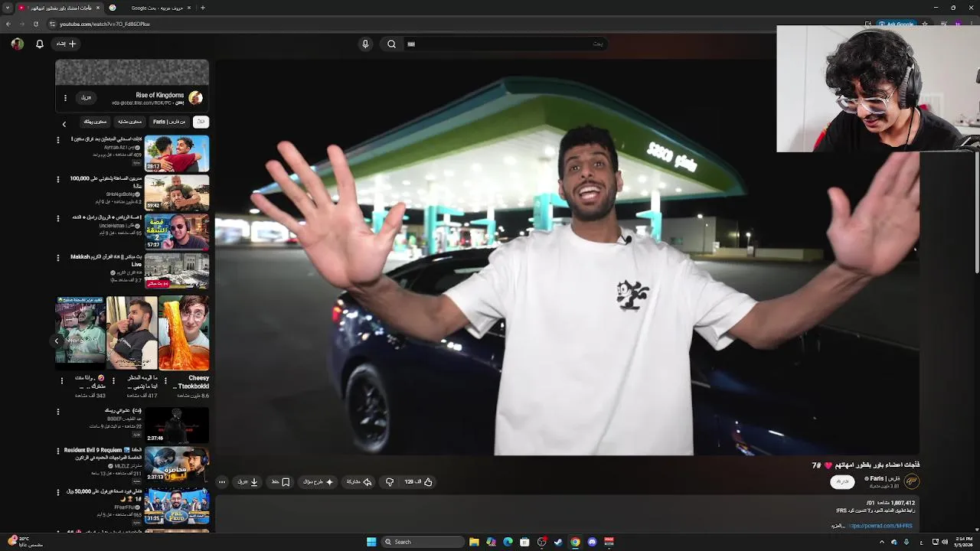Open the YouTube notifications bell

[x=40, y=44]
